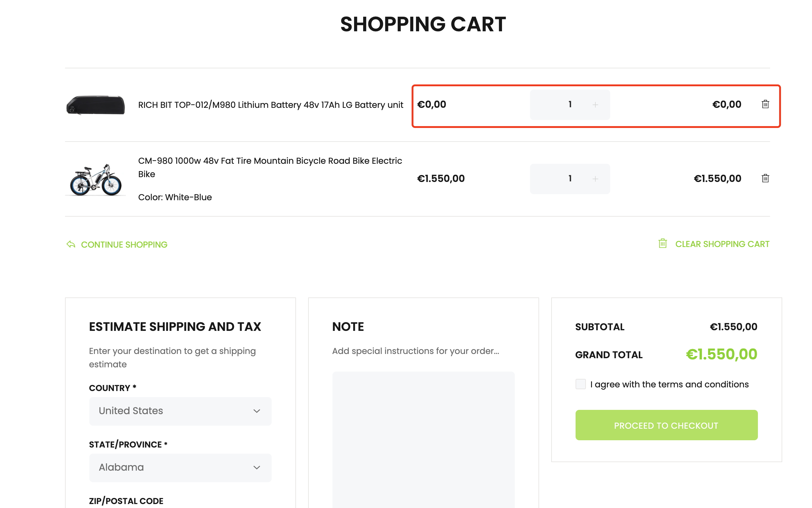Edit the CM-980 bike quantity field
This screenshot has height=508, width=812.
[570, 179]
